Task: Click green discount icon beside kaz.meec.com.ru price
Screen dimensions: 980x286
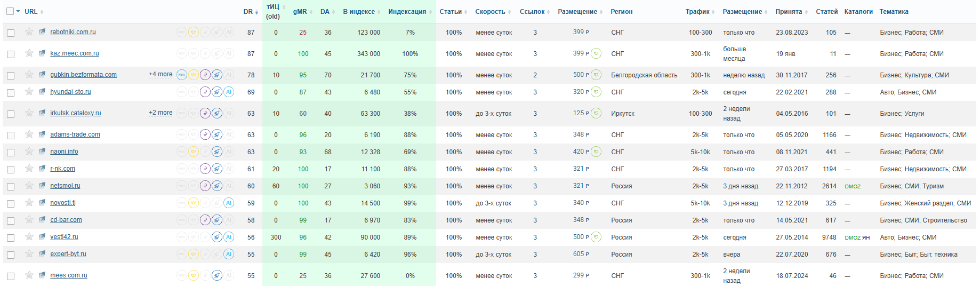Action: 597,53
